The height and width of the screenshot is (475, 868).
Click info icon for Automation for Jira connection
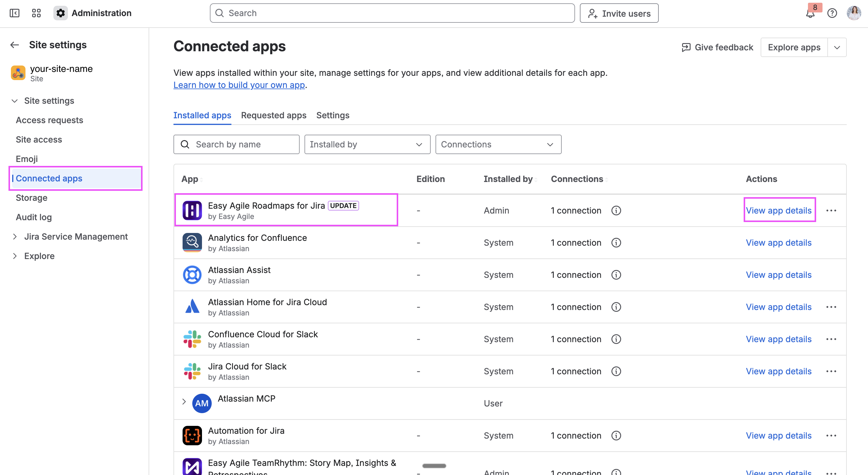(x=616, y=436)
